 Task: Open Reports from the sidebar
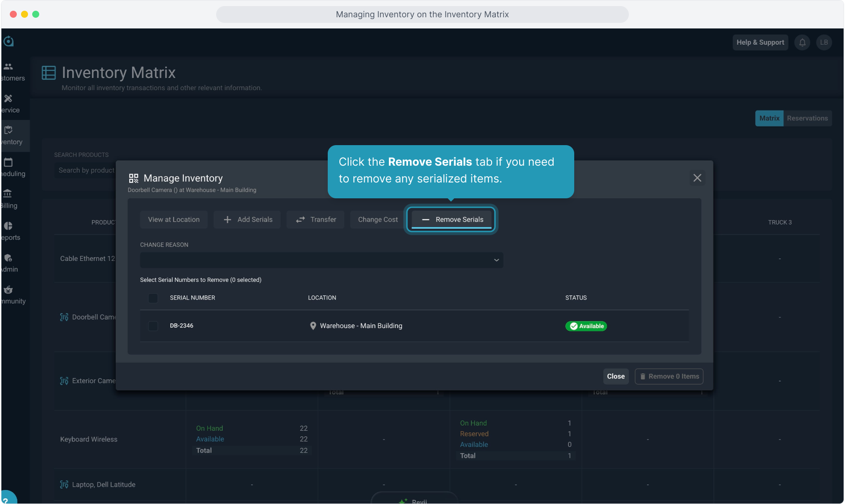pos(10,231)
